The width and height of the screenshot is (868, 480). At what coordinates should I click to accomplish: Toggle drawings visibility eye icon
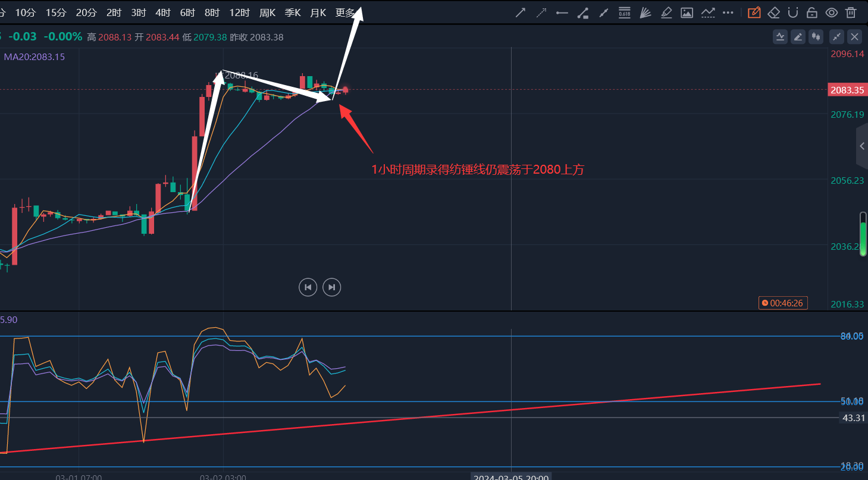point(832,12)
